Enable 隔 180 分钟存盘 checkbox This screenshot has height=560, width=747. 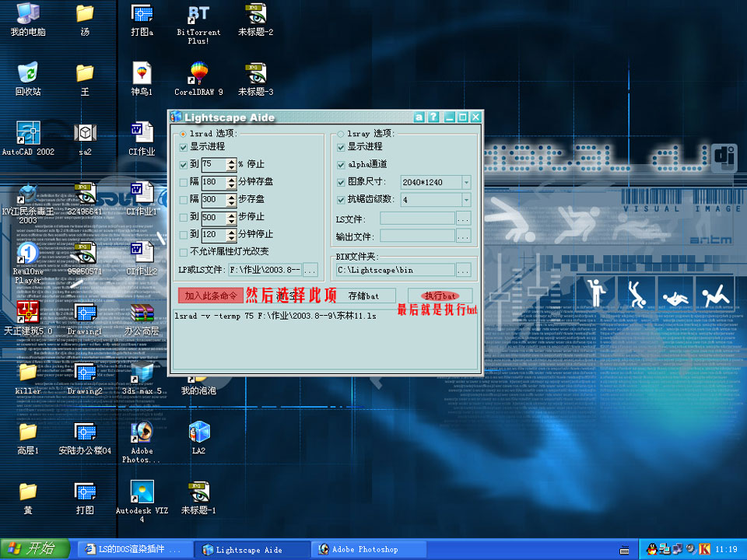pyautogui.click(x=184, y=182)
